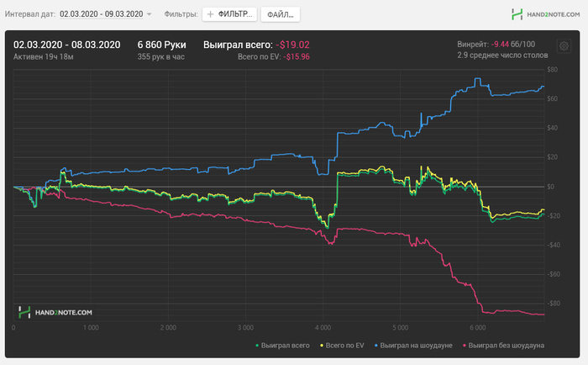Click the total winnings value -$19.02
The image size is (588, 365).
pos(292,45)
